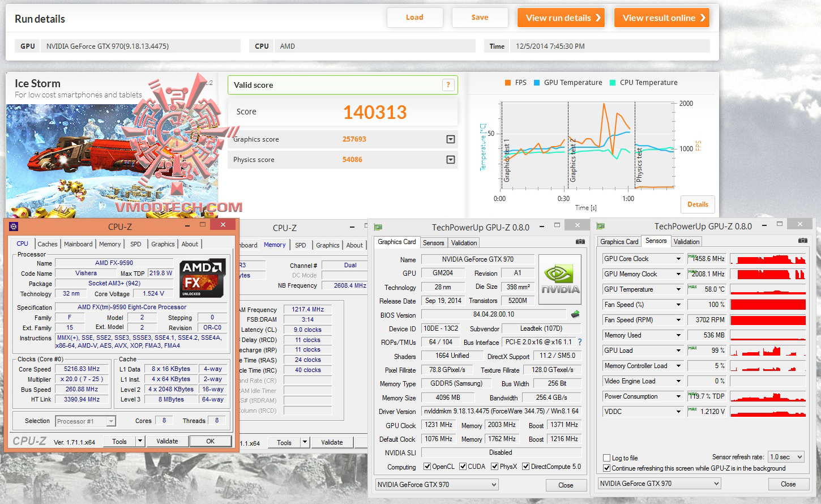Click Validate in the front CPU-Z window

coord(167,441)
